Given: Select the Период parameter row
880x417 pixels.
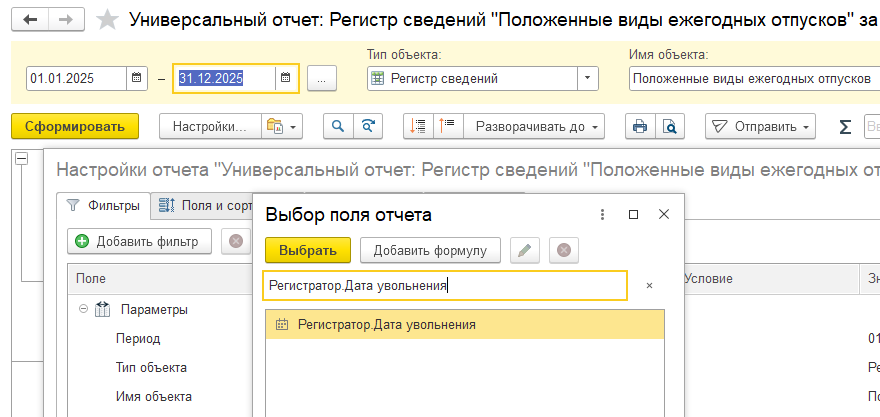Looking at the screenshot, I should point(138,338).
